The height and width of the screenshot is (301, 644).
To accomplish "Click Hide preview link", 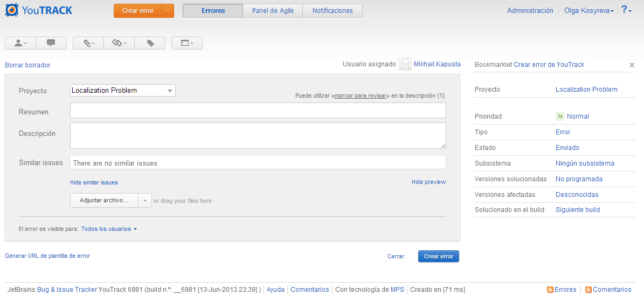I will (x=429, y=182).
